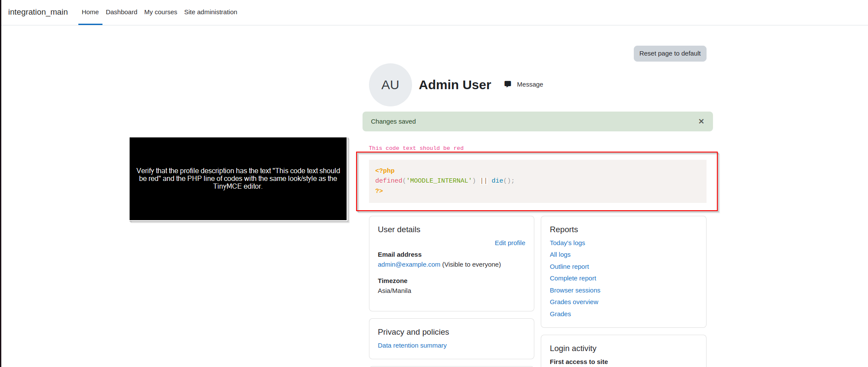The image size is (868, 367).
Task: Dismiss the Changes saved notification
Action: click(701, 121)
